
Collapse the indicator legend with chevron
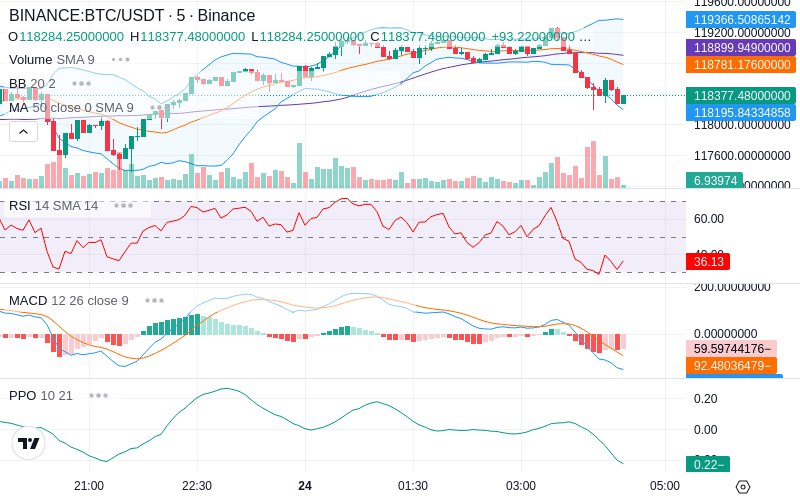coord(23,131)
